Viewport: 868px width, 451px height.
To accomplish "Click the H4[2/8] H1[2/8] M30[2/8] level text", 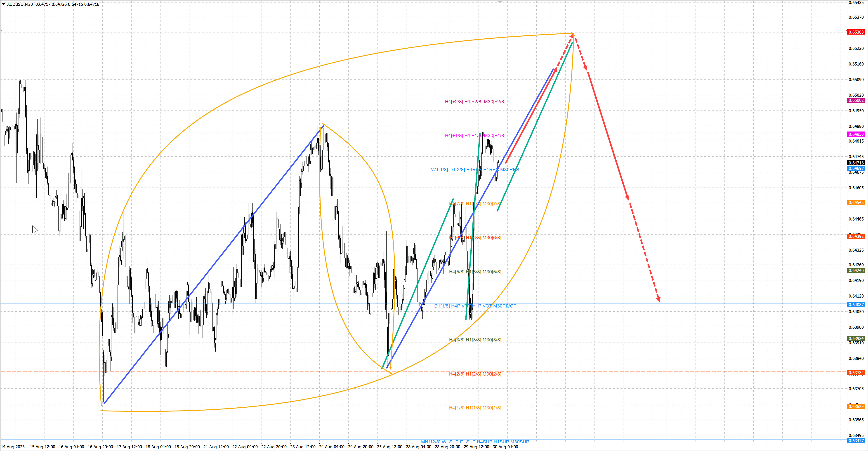I will pyautogui.click(x=475, y=374).
